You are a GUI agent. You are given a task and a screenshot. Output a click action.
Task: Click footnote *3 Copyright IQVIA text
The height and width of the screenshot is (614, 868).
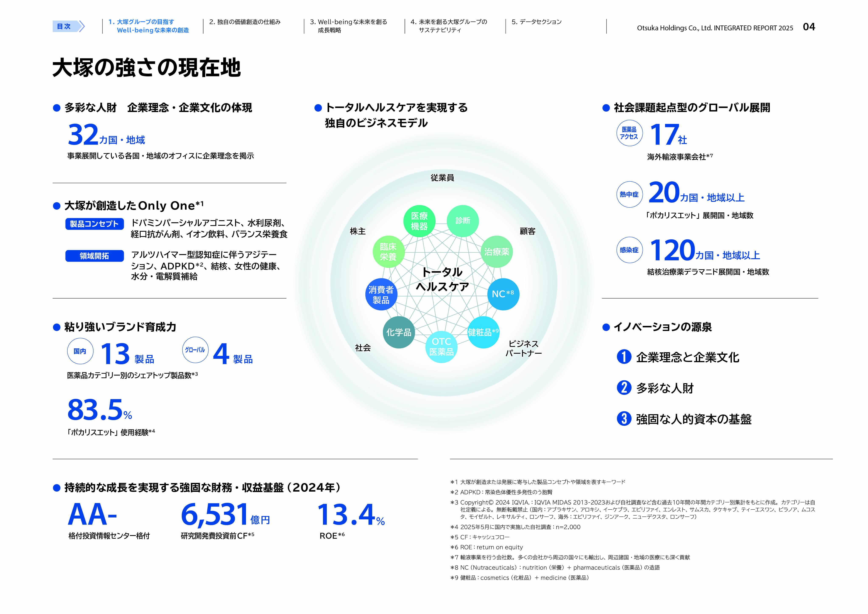click(633, 510)
